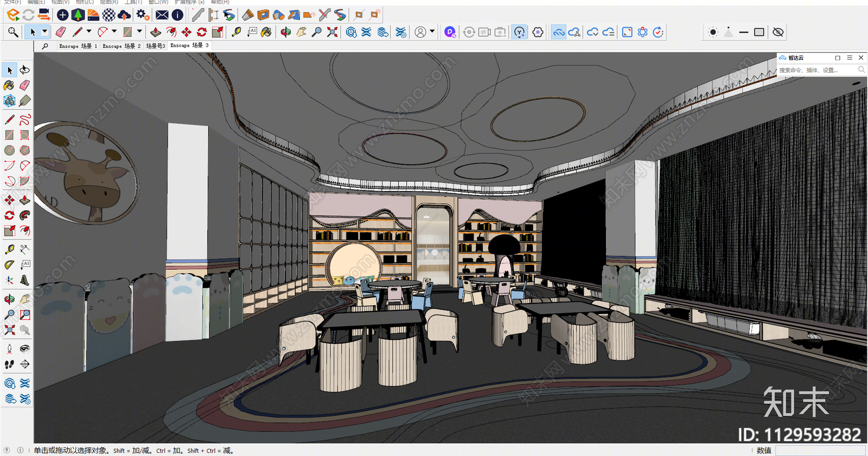Expand Rectangle shape tool dropdown arrow
The image size is (868, 456).
pos(139,32)
